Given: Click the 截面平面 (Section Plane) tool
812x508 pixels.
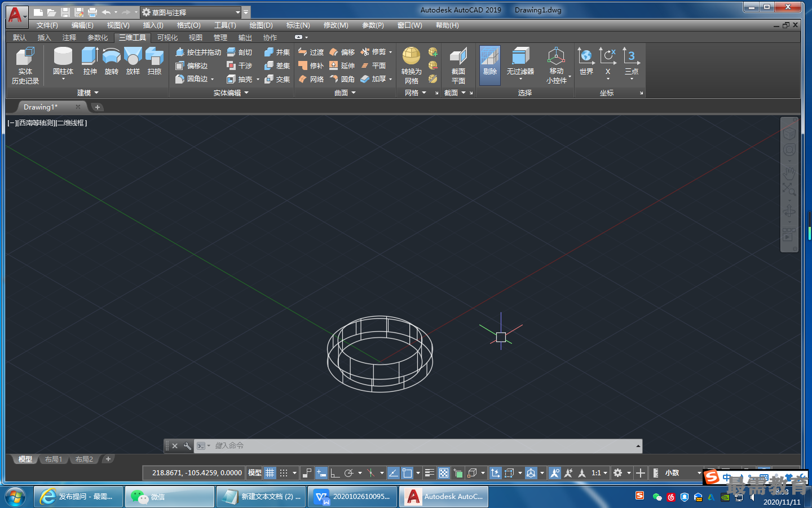Looking at the screenshot, I should (x=458, y=65).
